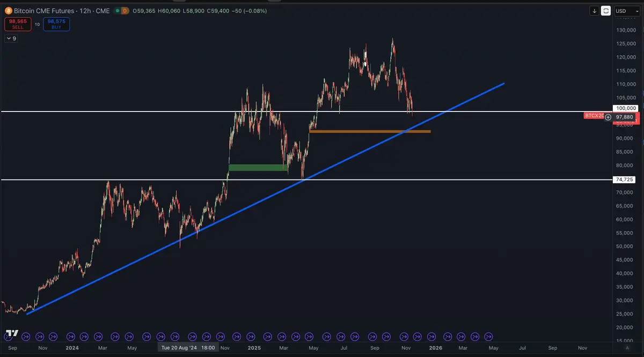This screenshot has width=644, height=357.
Task: Click the TradingView logo
Action: [12, 333]
